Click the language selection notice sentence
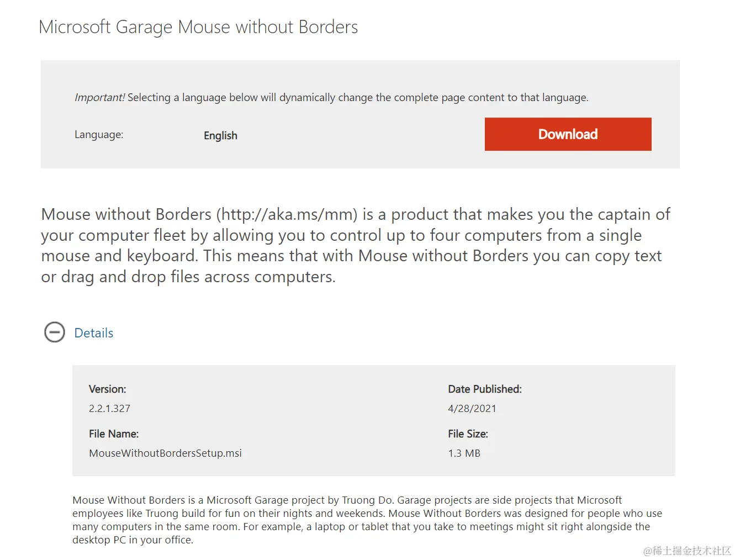Screen dimensions: 735x560 [358, 98]
